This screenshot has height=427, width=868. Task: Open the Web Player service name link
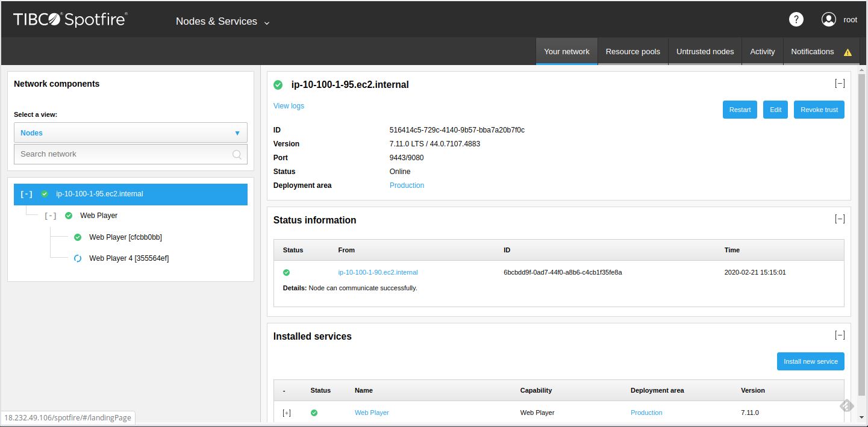372,413
